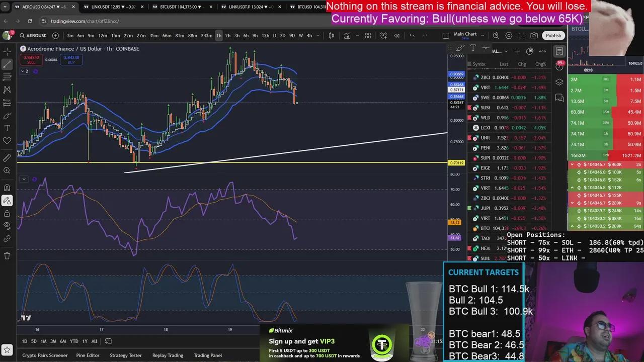This screenshot has height=362, width=644.
Task: Select the 4h timeframe
Action: tap(309, 35)
